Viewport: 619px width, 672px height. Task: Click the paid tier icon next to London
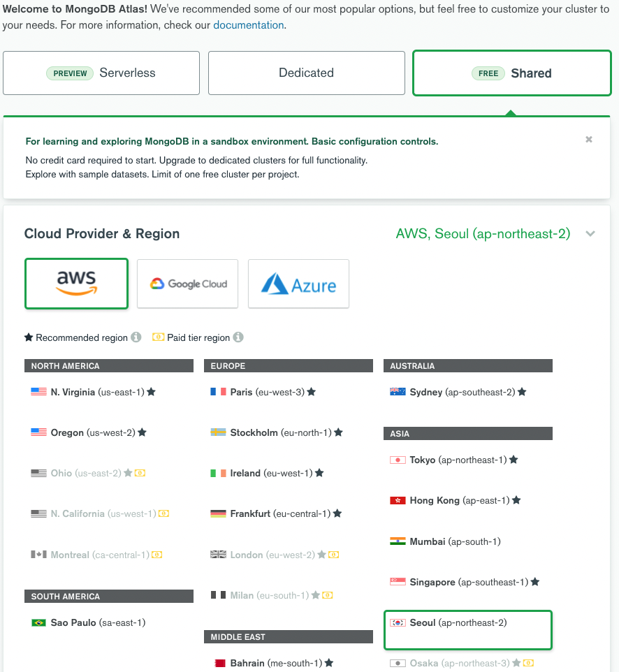tap(333, 555)
